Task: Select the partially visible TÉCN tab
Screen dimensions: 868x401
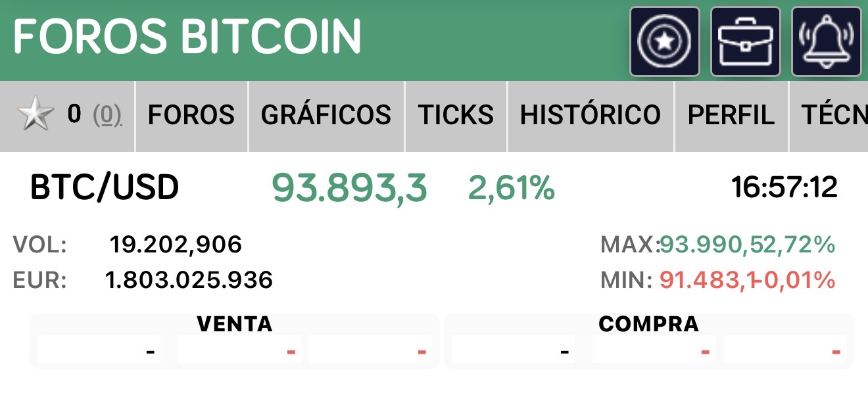Action: coord(829,116)
